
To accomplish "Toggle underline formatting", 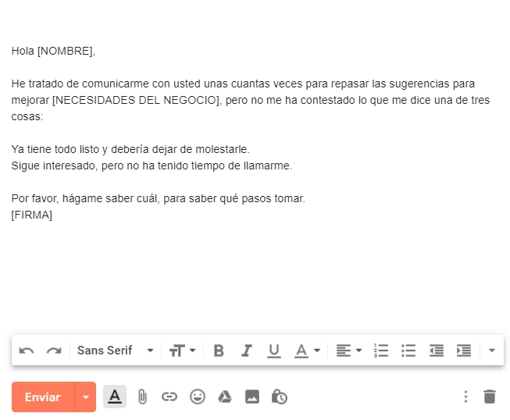I will (x=274, y=351).
